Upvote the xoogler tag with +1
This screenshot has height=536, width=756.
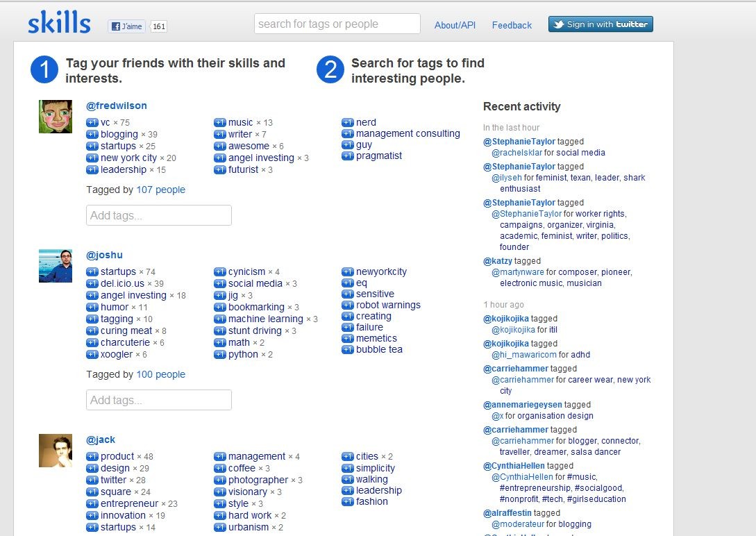coord(92,354)
